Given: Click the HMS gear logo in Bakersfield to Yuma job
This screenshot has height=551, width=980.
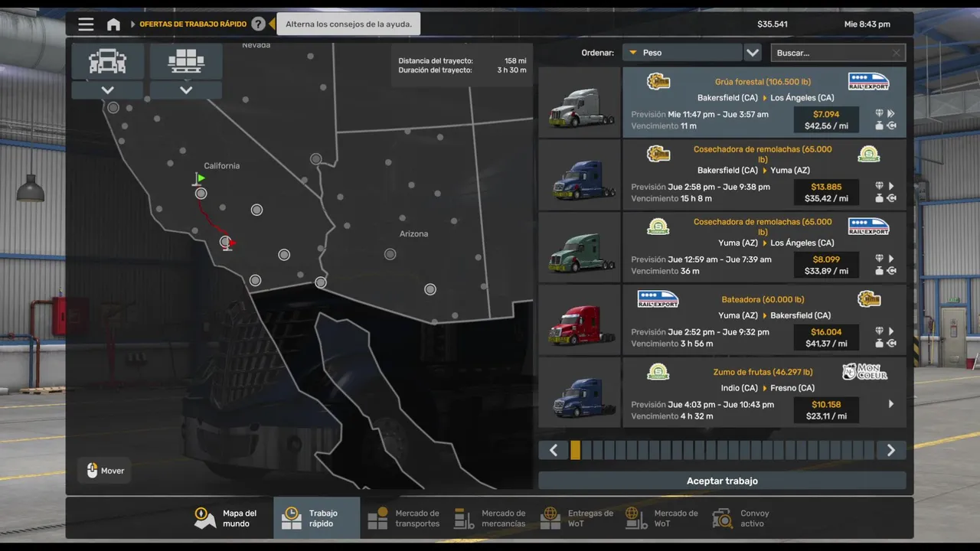Looking at the screenshot, I should pyautogui.click(x=658, y=155).
